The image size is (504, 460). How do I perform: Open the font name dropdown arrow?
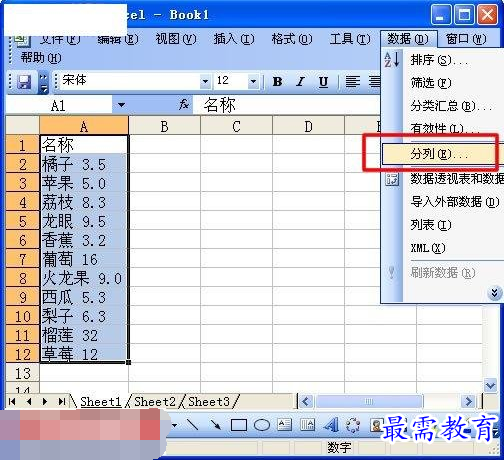(205, 81)
